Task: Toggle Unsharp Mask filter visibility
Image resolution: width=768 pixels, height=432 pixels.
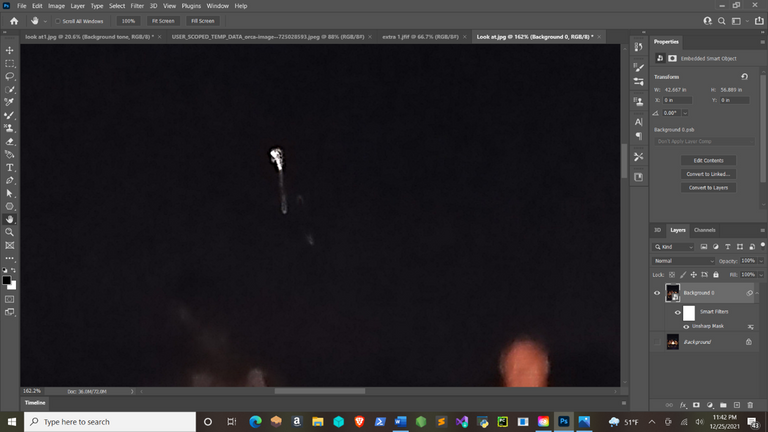Action: (686, 327)
